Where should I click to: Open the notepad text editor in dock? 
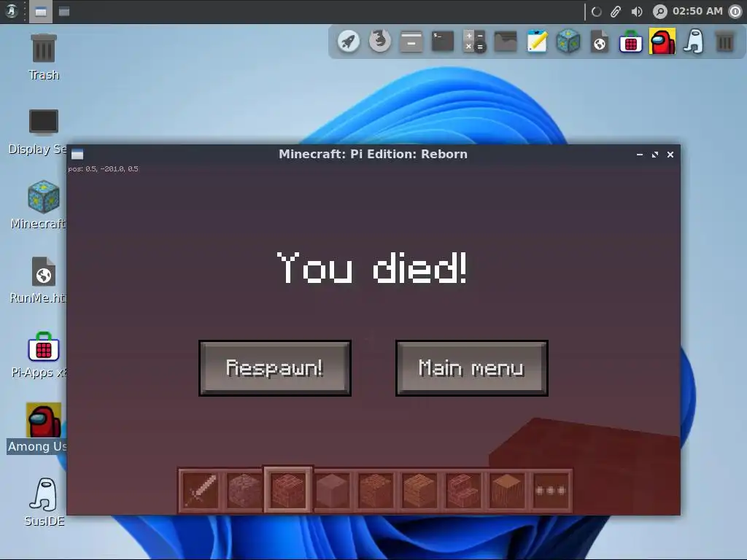click(537, 42)
